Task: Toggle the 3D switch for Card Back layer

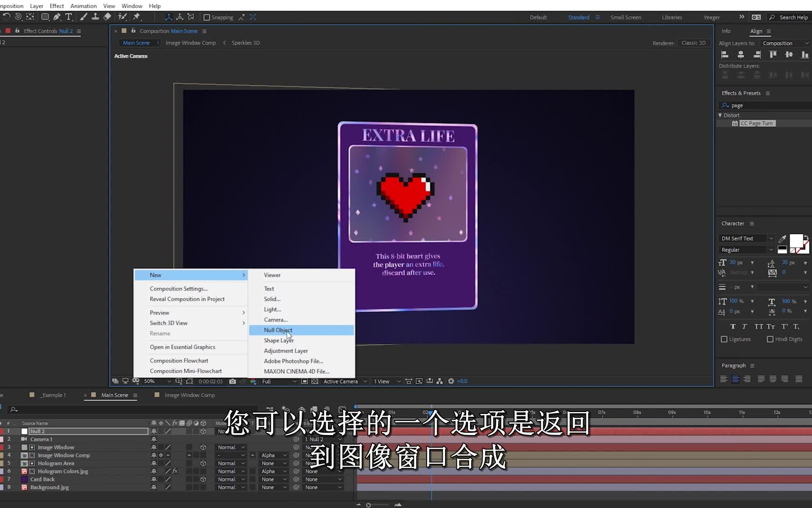Action: [x=203, y=479]
